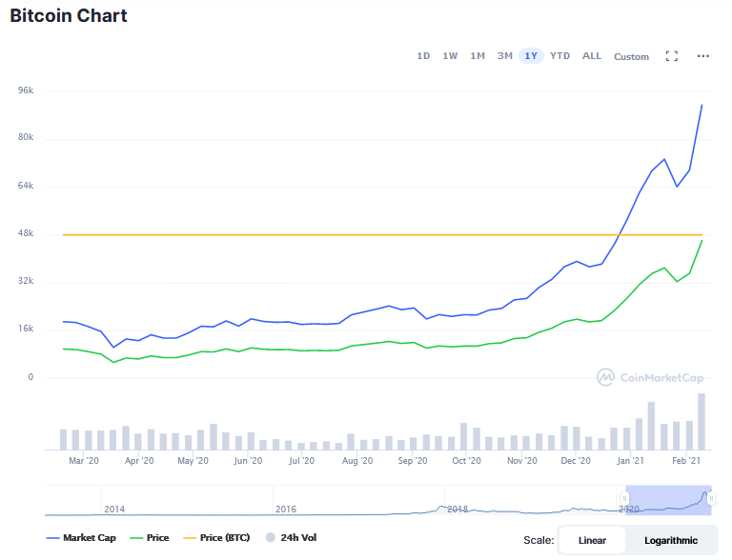Click the 64k y-axis label
The height and width of the screenshot is (560, 732).
point(26,186)
